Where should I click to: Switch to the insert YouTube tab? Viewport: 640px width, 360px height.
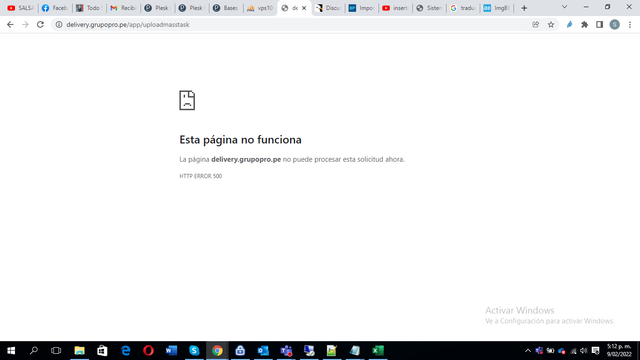[396, 8]
